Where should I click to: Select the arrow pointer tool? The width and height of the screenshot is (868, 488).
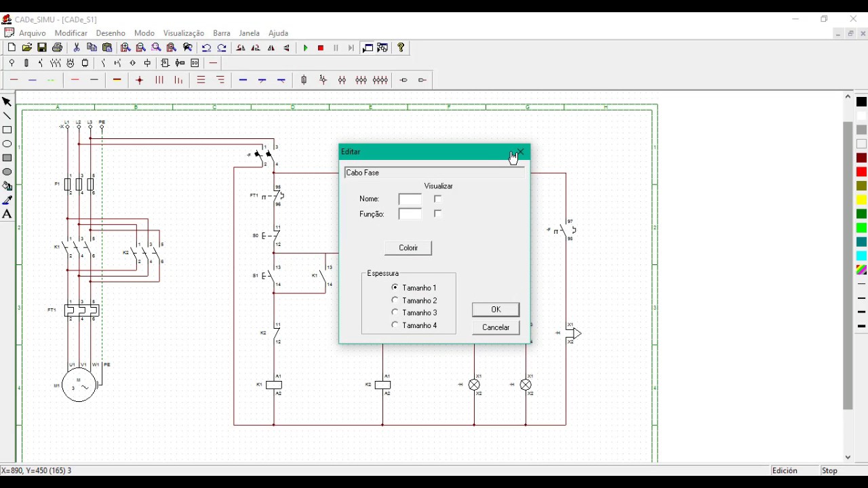[x=7, y=102]
